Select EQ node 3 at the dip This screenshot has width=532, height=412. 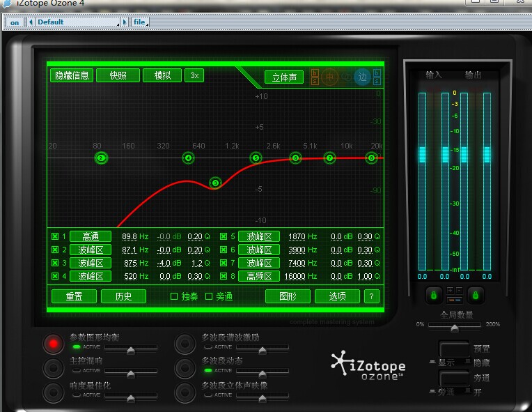click(x=215, y=183)
